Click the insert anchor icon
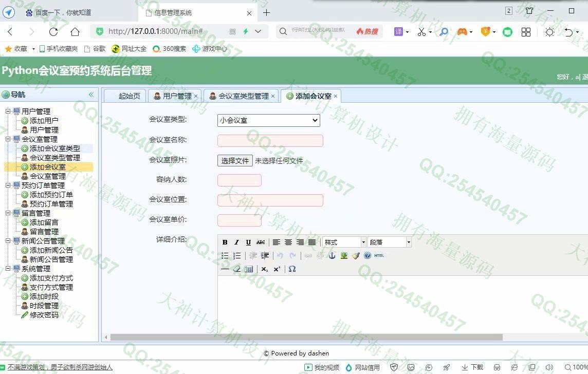Screen dimensions: 588x374 click(x=332, y=256)
